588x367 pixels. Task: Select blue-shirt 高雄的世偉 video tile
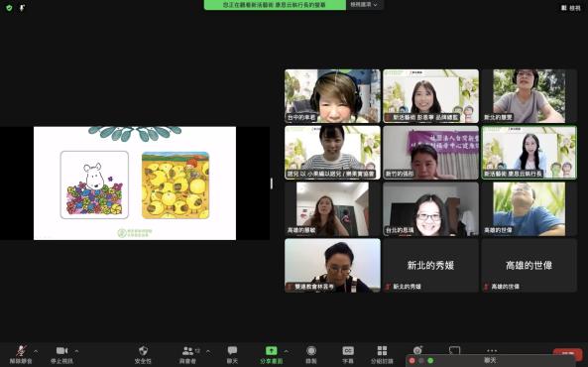pyautogui.click(x=529, y=209)
